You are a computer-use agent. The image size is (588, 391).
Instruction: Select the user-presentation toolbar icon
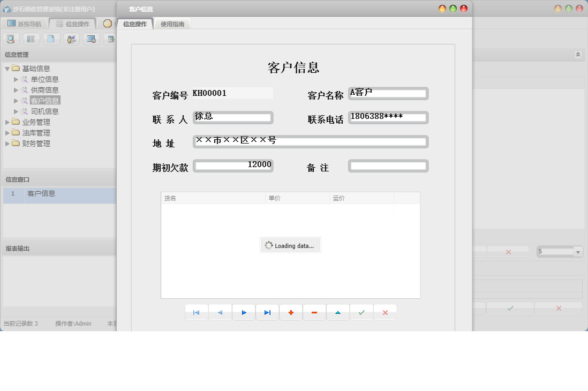(71, 39)
